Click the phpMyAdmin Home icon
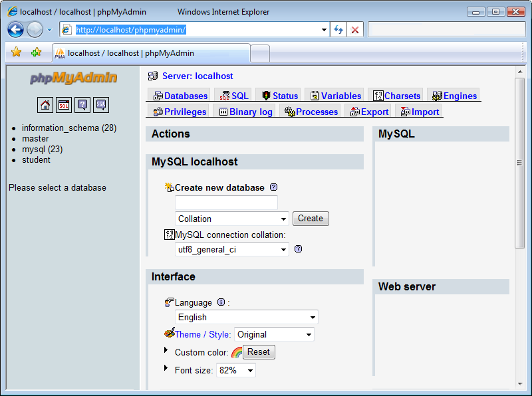 (45, 105)
